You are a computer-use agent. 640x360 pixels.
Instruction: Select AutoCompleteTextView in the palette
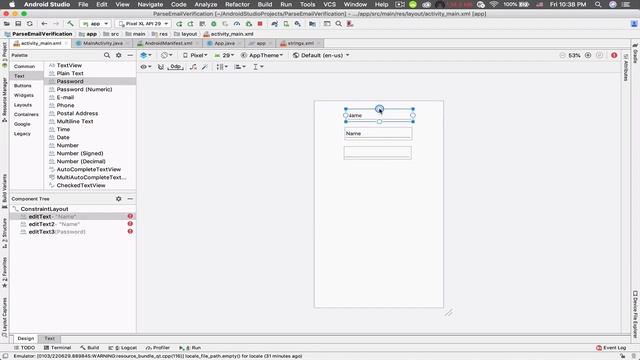[x=89, y=169]
